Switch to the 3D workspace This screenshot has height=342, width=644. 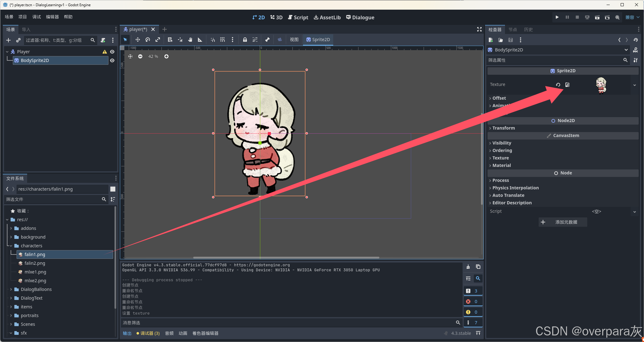[x=276, y=17]
